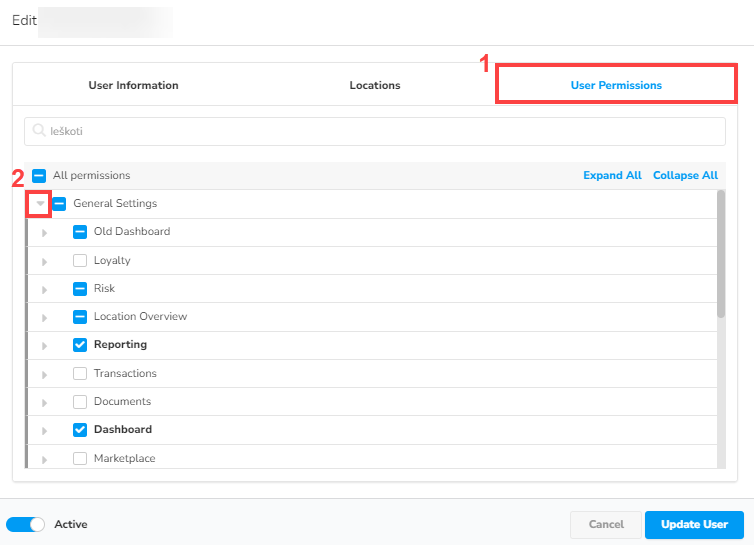Expand the Reporting permissions row
Viewport: 754px width, 545px height.
pyautogui.click(x=44, y=346)
